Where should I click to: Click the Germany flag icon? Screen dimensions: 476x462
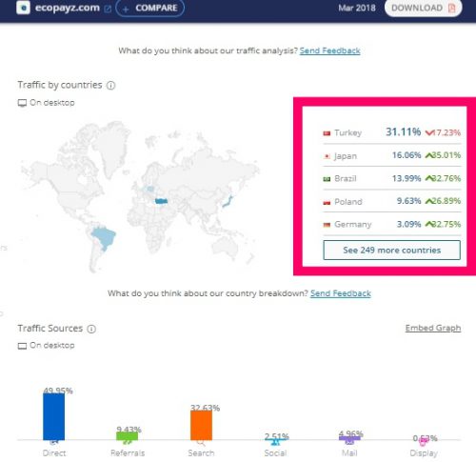(327, 225)
